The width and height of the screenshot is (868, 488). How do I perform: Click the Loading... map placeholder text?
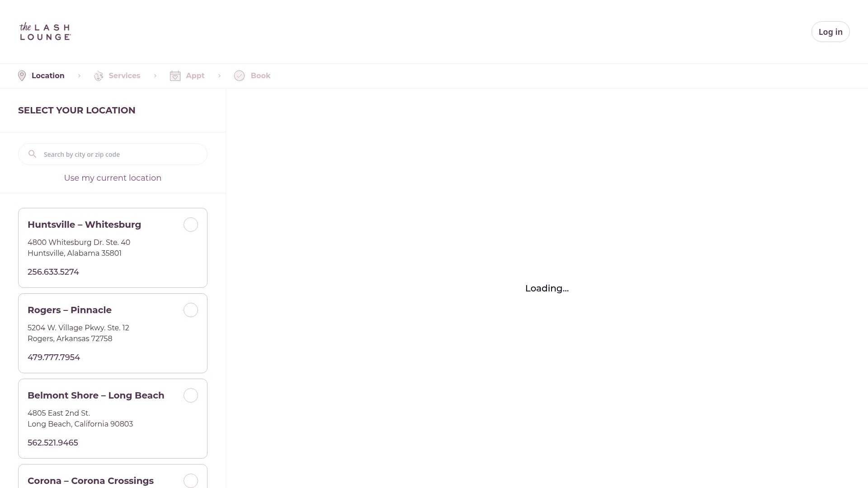547,288
